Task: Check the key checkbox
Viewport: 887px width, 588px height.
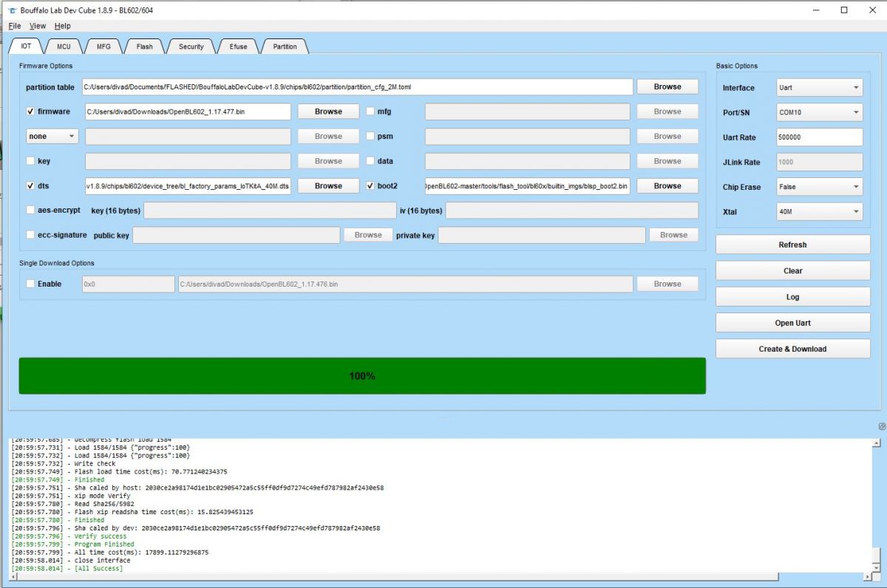Action: tap(30, 161)
